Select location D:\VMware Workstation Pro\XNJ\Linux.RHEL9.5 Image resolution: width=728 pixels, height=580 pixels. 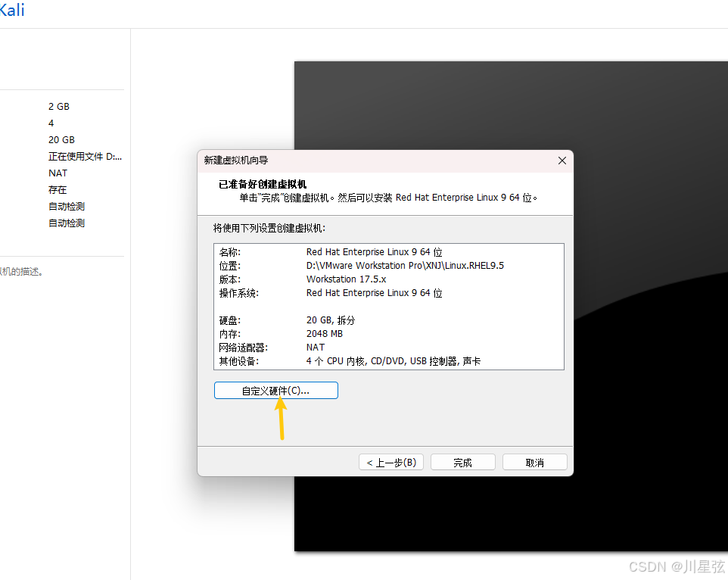pyautogui.click(x=405, y=266)
